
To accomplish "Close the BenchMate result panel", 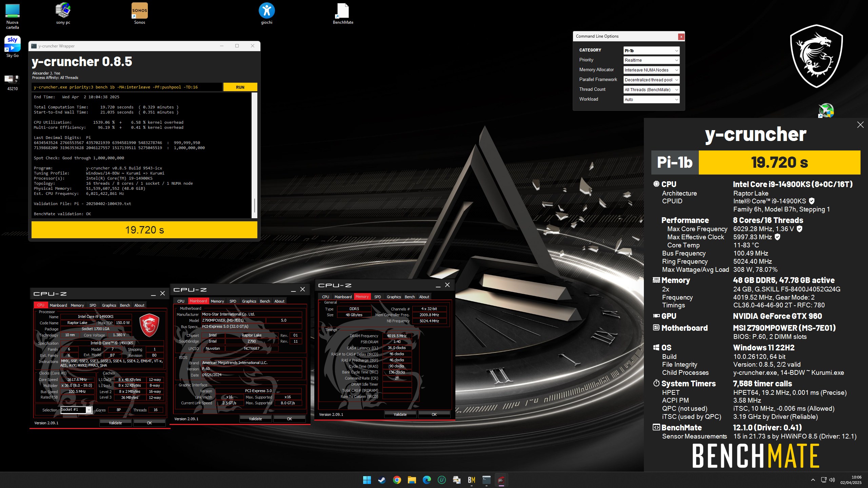I will point(860,125).
